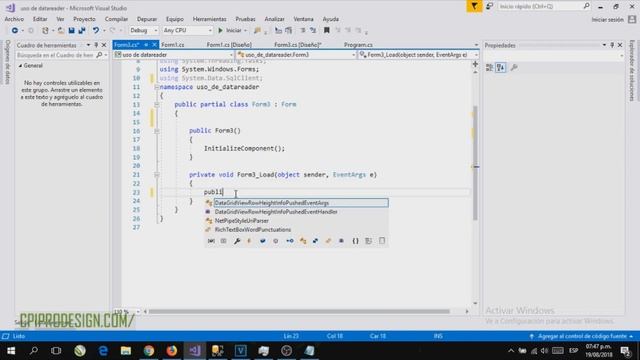The image size is (640, 360).
Task: Open the Debug configuration dropdown
Action: (143, 31)
